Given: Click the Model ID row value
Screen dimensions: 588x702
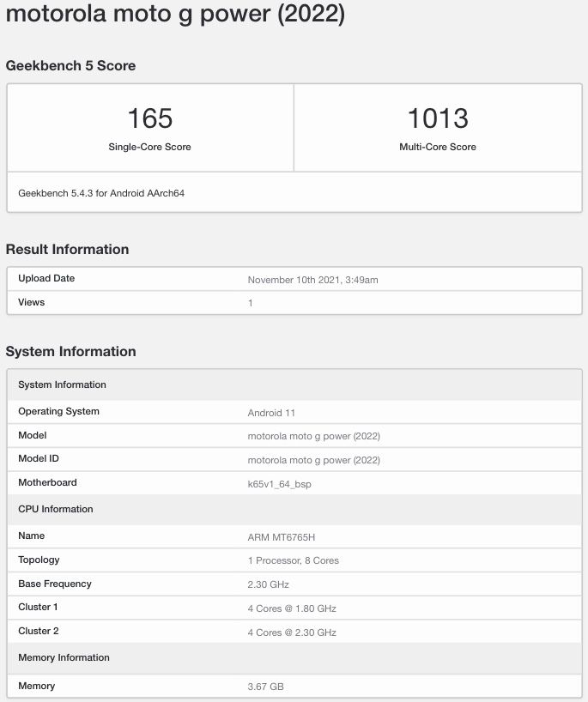Looking at the screenshot, I should point(313,460).
